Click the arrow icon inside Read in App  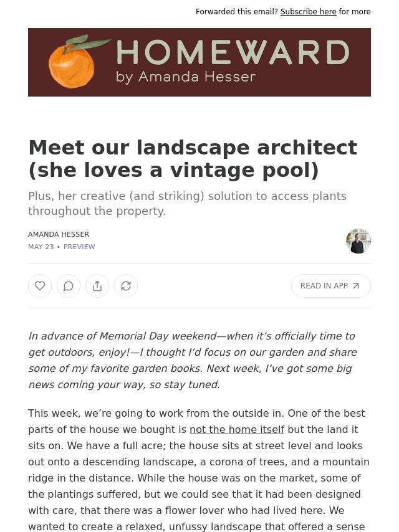pos(356,286)
